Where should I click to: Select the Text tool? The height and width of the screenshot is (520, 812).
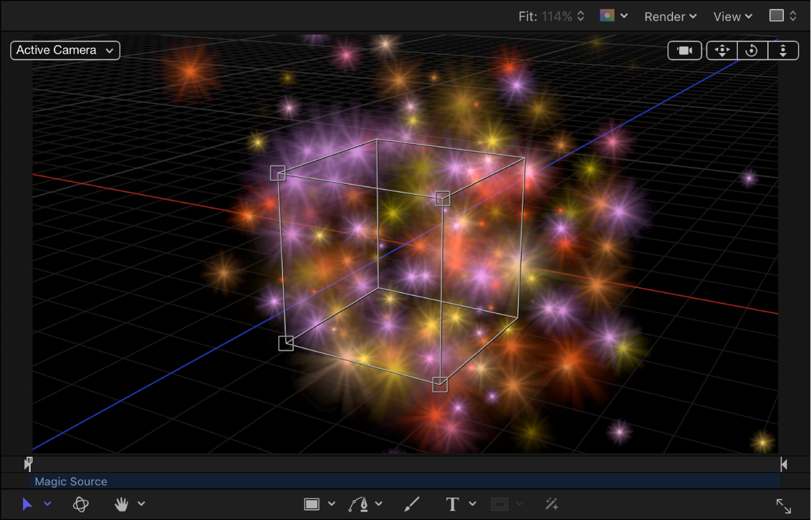pyautogui.click(x=451, y=504)
